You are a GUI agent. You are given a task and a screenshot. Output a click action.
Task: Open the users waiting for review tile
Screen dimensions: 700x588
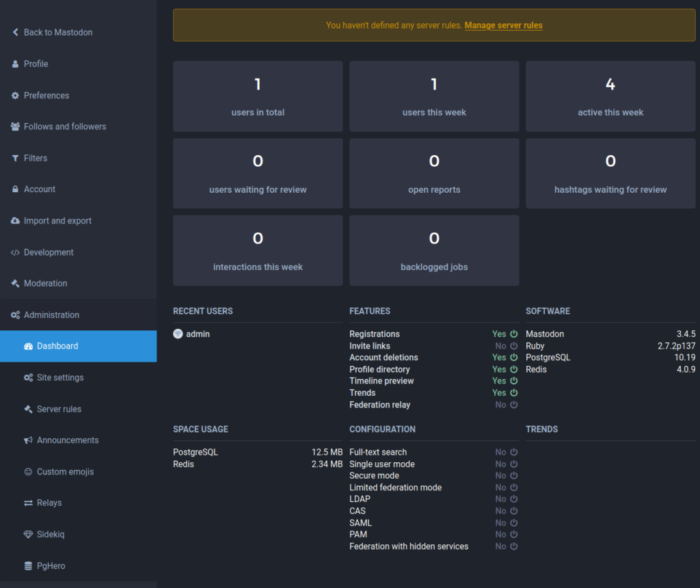click(x=258, y=174)
